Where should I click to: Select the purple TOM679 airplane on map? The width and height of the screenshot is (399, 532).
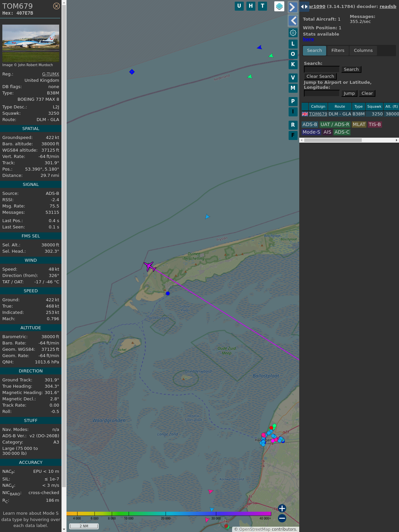150,266
